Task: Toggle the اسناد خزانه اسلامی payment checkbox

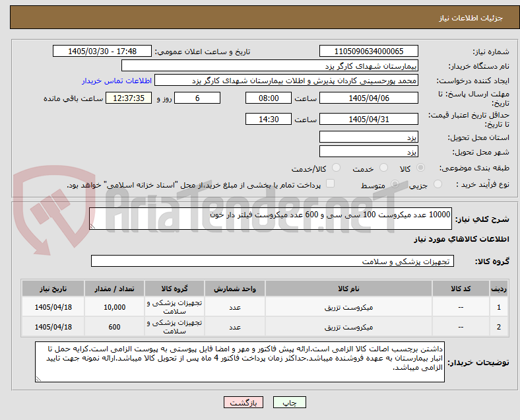Action: click(x=330, y=184)
